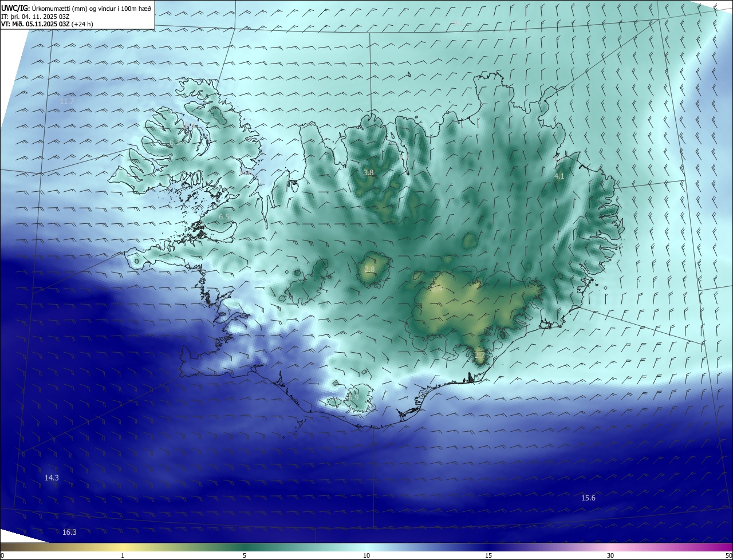Image resolution: width=733 pixels, height=560 pixels.
Task: Click the 'VT: Mið. 05.11.2025 03Z (+24 h)' line
Action: (x=47, y=24)
